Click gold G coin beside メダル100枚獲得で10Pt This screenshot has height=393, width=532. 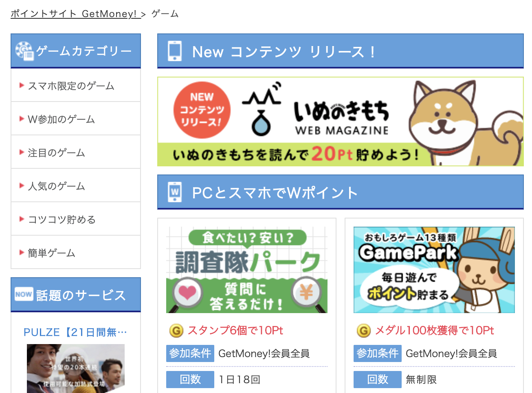pos(364,331)
